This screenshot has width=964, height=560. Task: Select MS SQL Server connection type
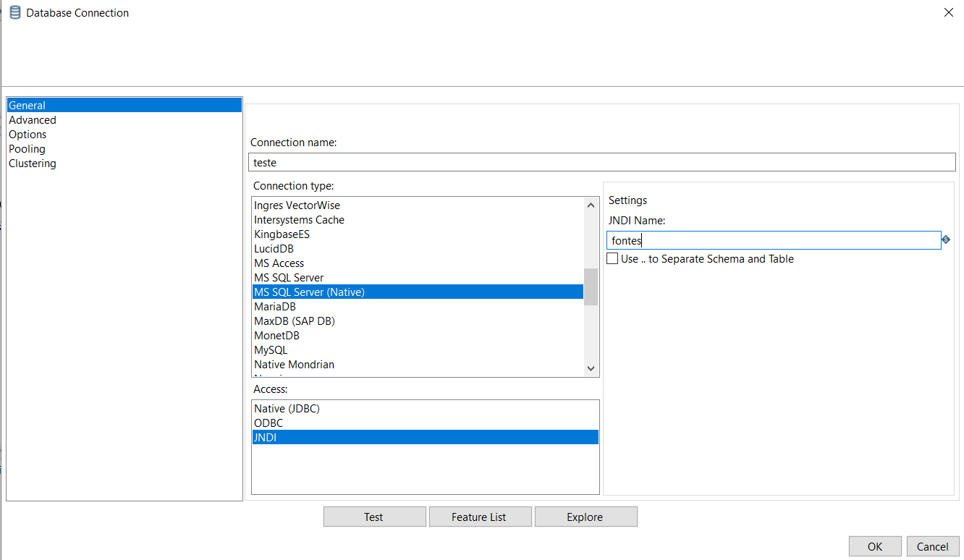418,277
